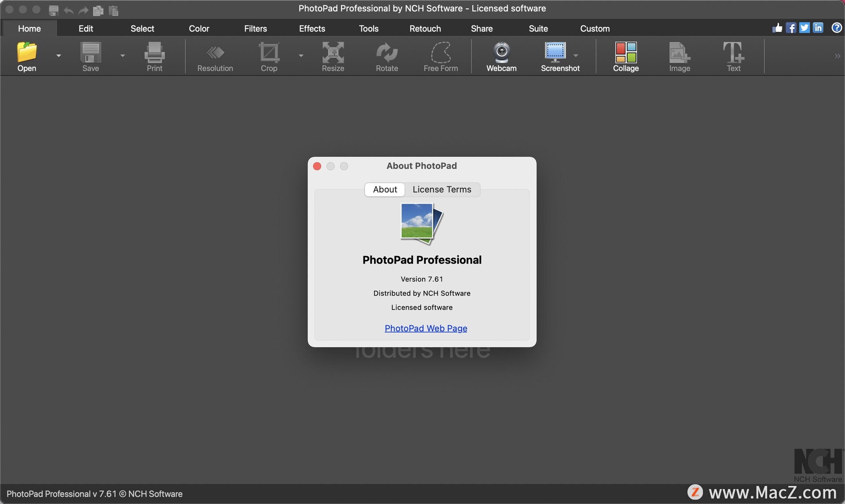This screenshot has width=845, height=504.
Task: Click the Open folder icon
Action: coord(27,52)
